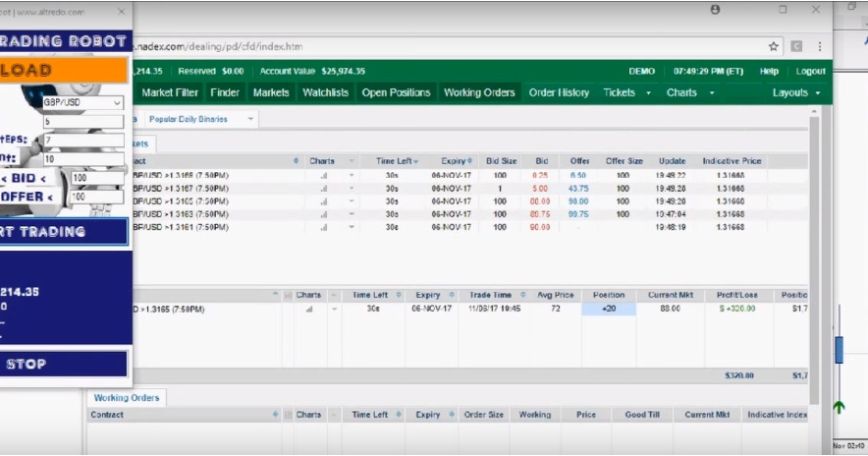Click the Logout link

click(x=810, y=72)
